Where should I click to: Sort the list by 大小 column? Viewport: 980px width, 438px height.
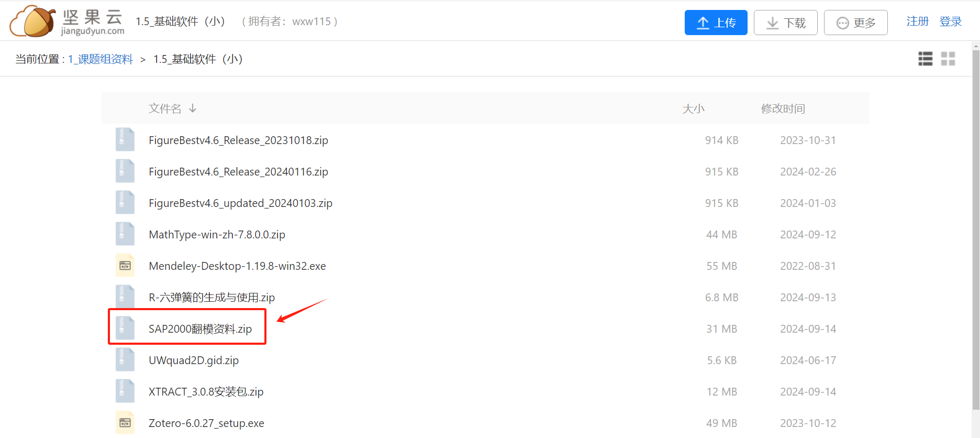[x=693, y=108]
